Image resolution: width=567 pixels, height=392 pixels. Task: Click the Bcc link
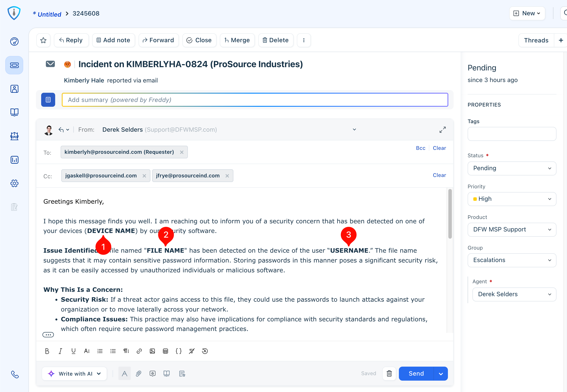pos(421,148)
